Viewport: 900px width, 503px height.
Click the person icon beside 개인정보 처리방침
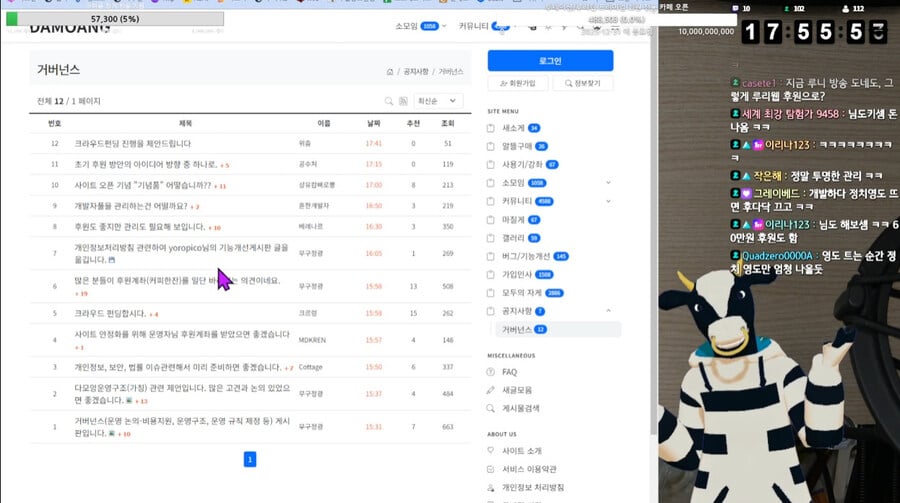pyautogui.click(x=491, y=487)
